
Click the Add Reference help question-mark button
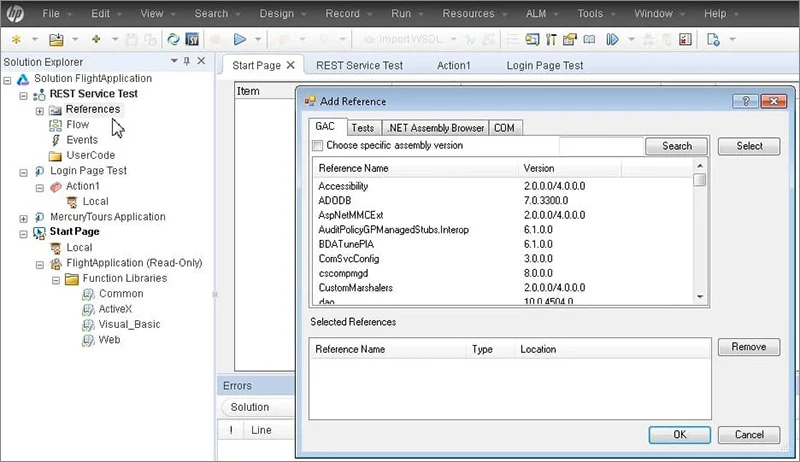coord(745,101)
